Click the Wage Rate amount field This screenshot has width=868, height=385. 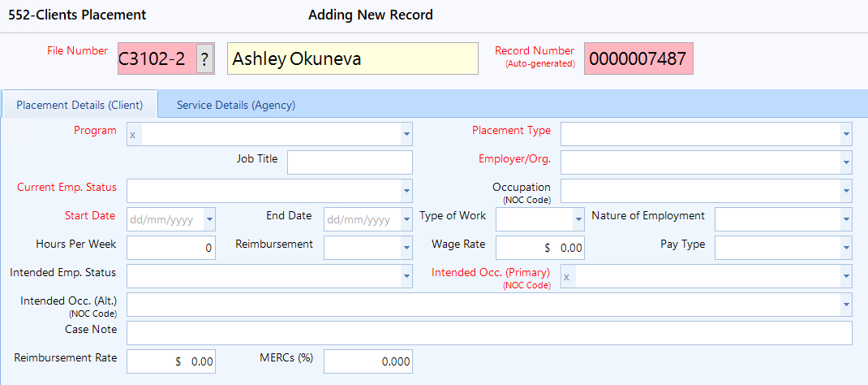(539, 248)
